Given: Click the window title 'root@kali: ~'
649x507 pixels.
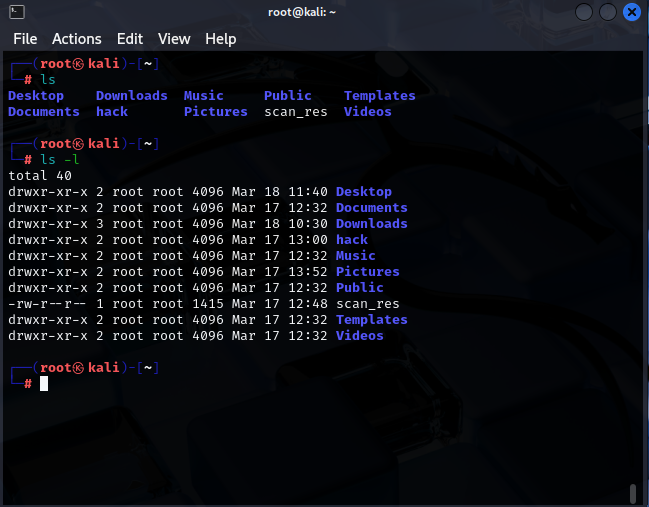Looking at the screenshot, I should [x=302, y=12].
